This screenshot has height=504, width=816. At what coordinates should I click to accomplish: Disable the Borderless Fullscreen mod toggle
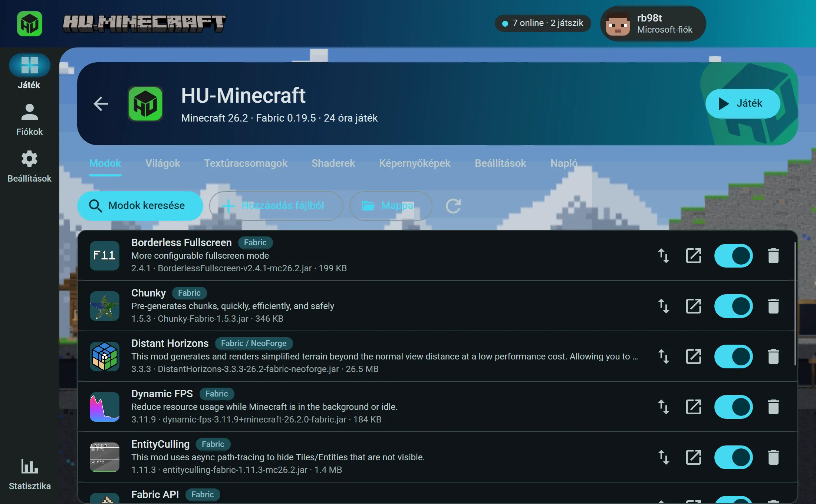click(733, 256)
